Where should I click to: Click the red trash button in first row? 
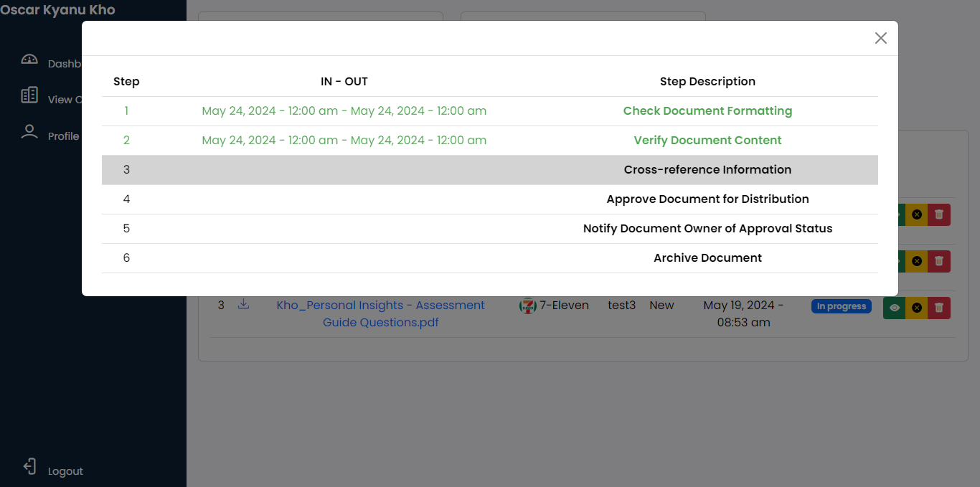(x=939, y=214)
